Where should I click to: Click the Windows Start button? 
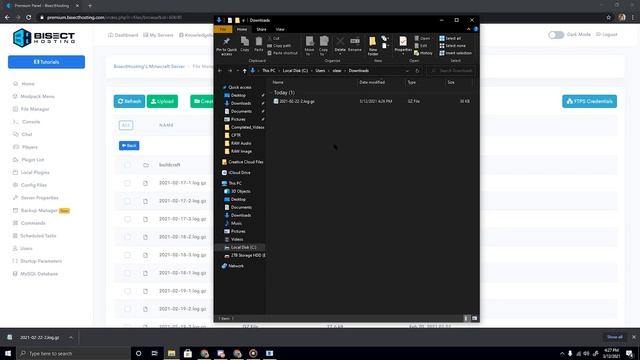pos(8,353)
